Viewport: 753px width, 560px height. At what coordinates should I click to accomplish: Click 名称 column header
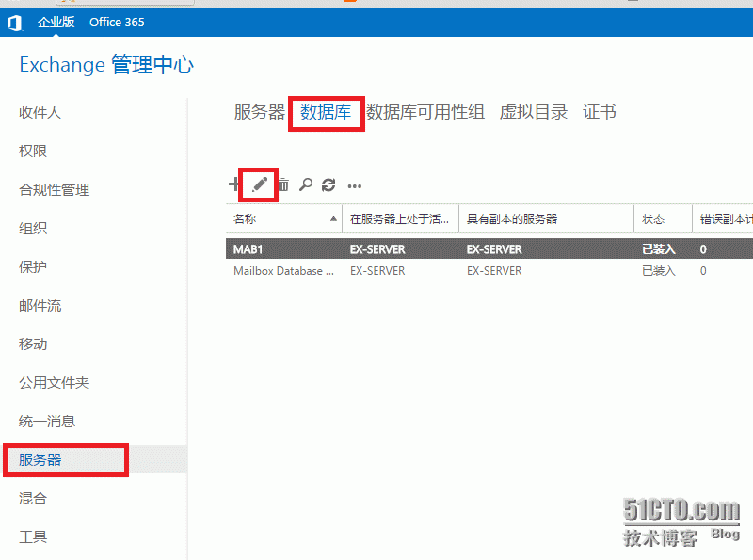coord(284,219)
